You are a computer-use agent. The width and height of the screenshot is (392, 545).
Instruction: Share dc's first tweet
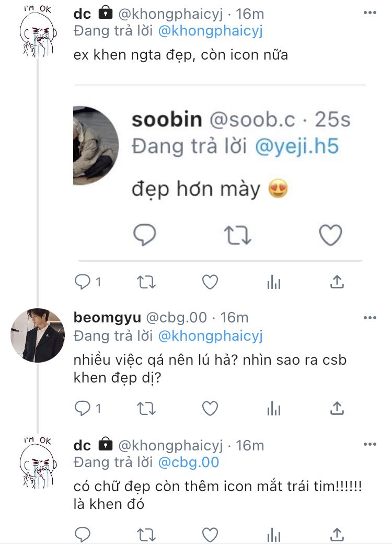[338, 282]
